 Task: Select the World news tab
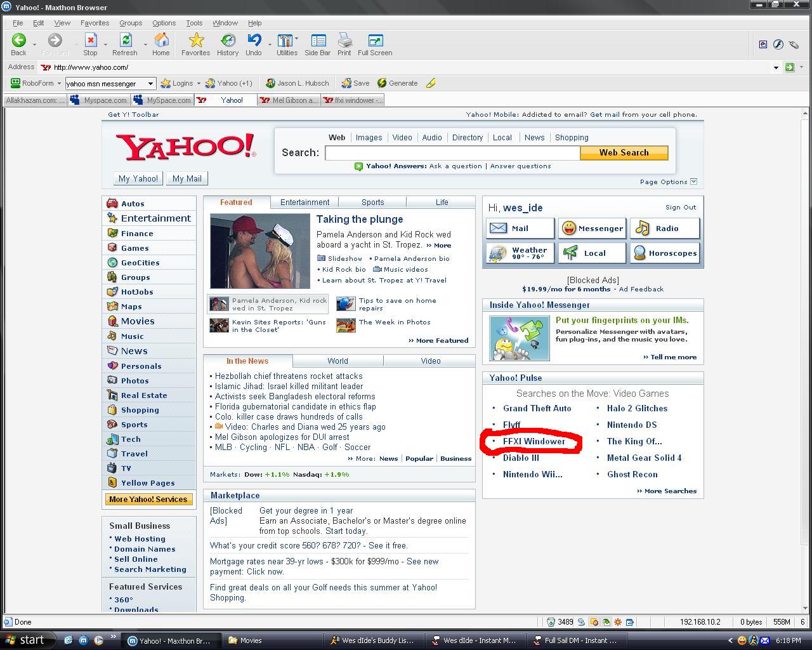(x=337, y=361)
